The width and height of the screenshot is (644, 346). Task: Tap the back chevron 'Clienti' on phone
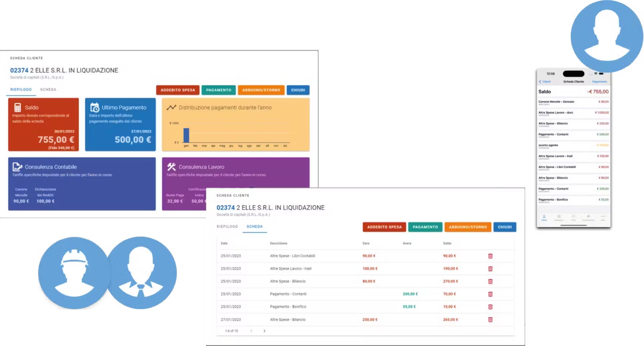[x=545, y=81]
